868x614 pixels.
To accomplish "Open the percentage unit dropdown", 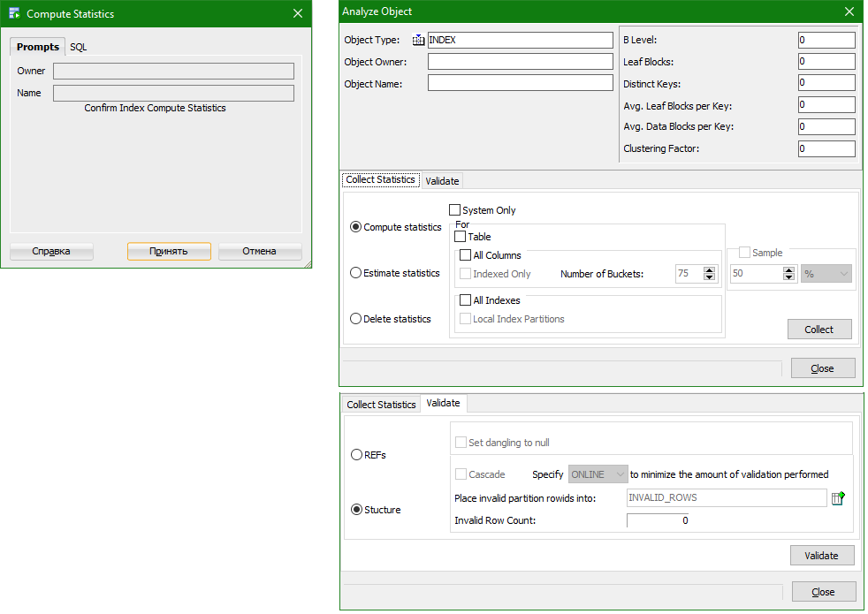I will pos(826,273).
